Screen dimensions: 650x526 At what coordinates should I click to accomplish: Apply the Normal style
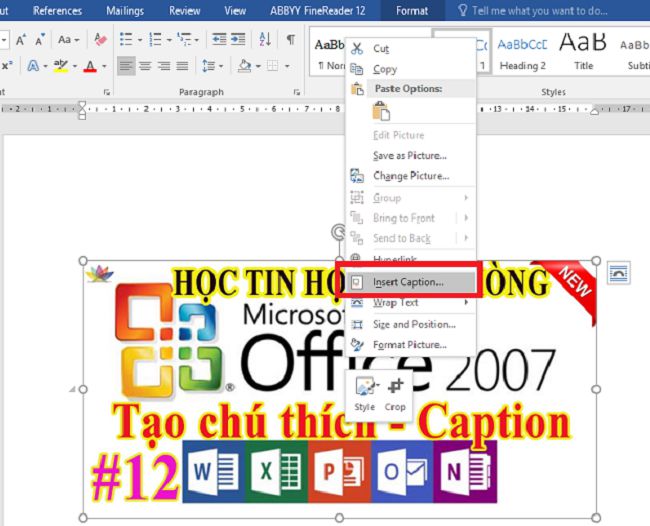click(330, 52)
